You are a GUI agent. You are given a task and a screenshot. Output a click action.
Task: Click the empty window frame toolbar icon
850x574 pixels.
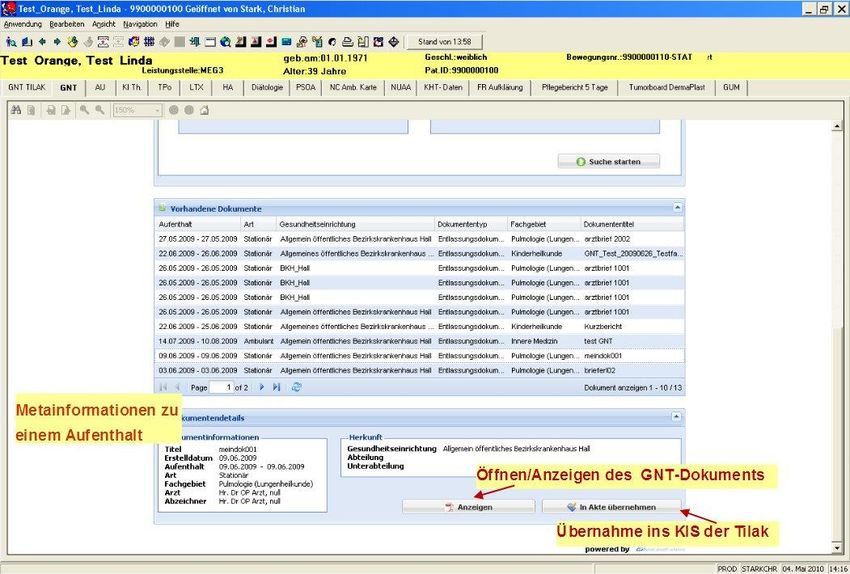(210, 42)
